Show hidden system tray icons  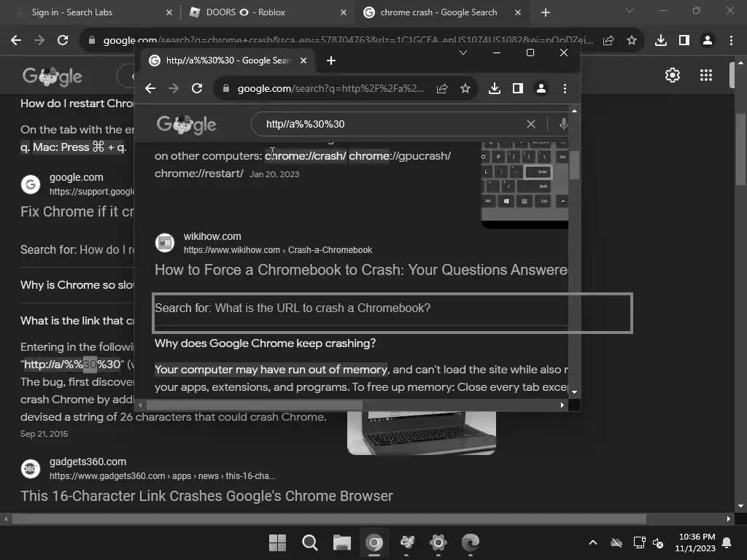pos(593,542)
